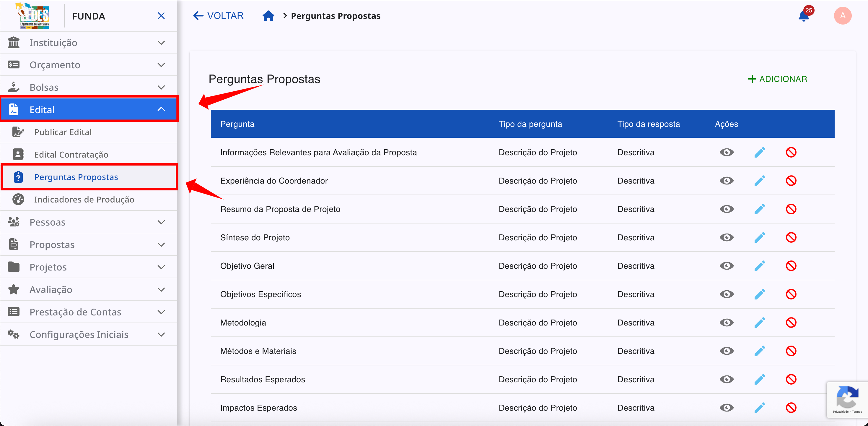
Task: Click the Edital Contratação contact-card icon
Action: [x=18, y=155]
